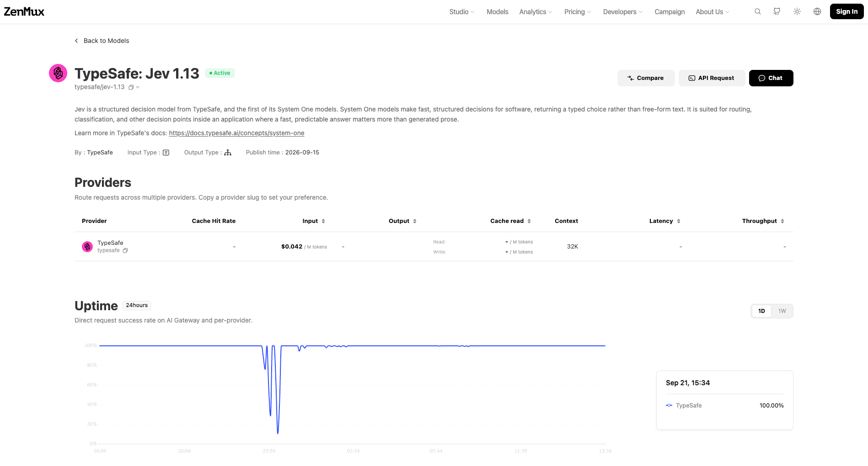Open the Pricing dropdown menu
868x466 pixels.
[578, 12]
